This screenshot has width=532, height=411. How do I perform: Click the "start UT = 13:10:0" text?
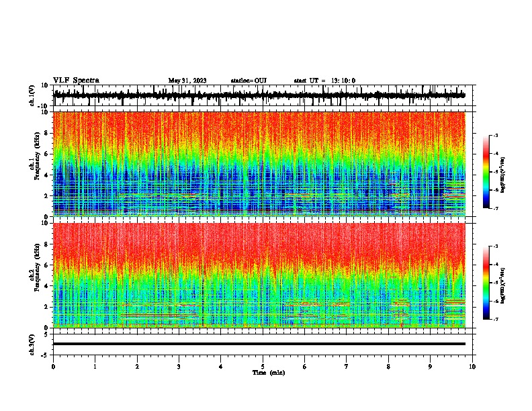pos(324,81)
